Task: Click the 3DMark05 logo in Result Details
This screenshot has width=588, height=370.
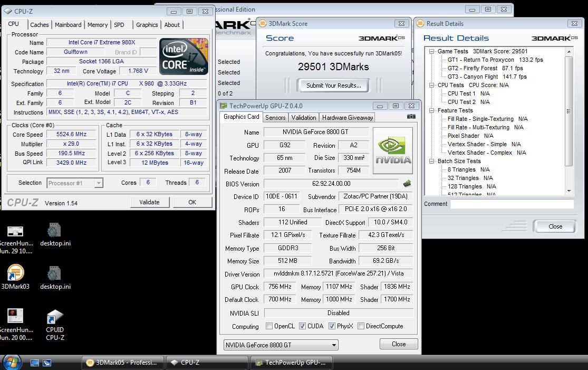Action: (x=555, y=38)
